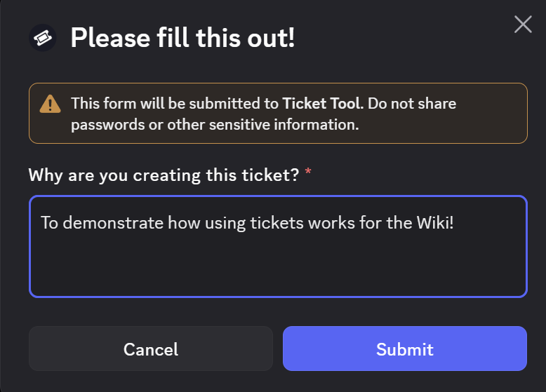
Task: Click the orange warning triangle icon
Action: (50, 104)
